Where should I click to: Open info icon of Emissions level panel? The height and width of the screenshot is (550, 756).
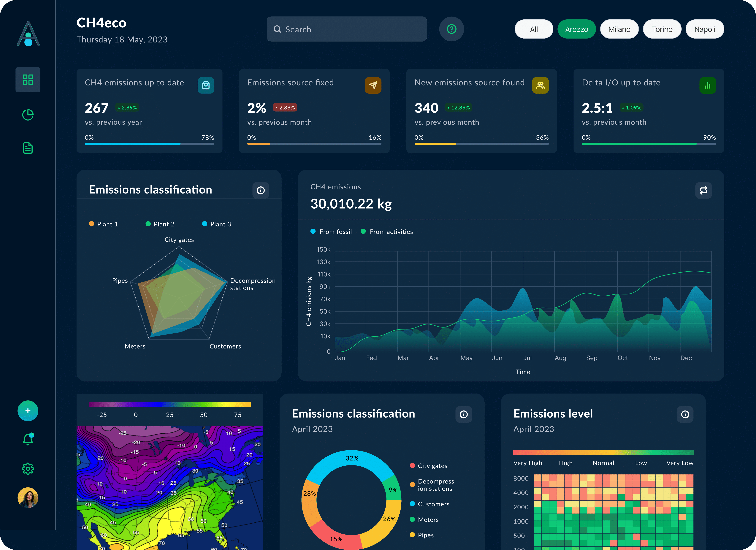pyautogui.click(x=685, y=414)
